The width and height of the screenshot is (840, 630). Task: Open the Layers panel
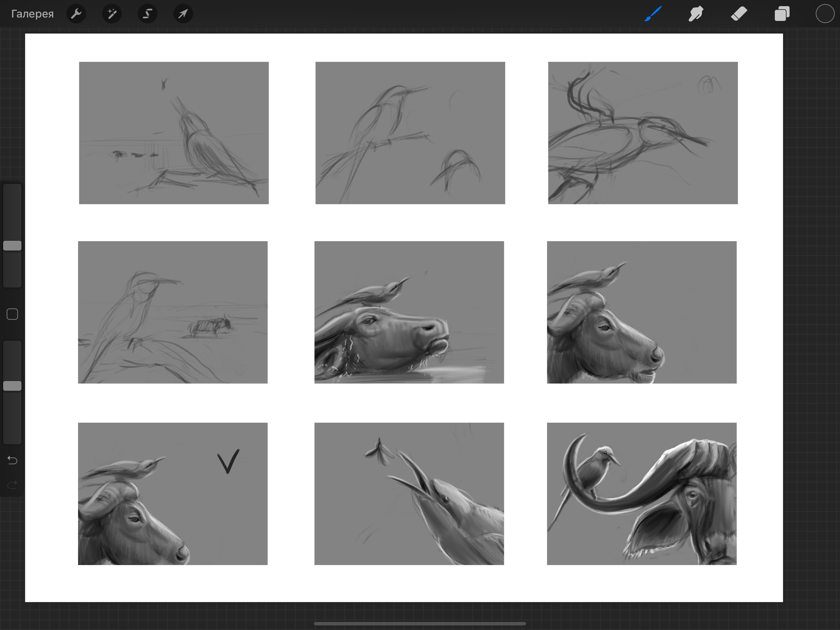(x=782, y=14)
